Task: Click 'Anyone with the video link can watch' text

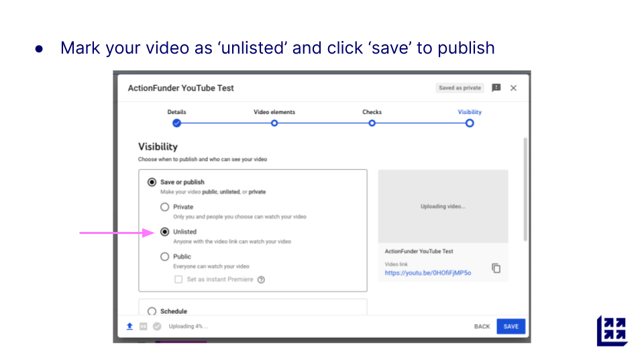Action: (232, 241)
